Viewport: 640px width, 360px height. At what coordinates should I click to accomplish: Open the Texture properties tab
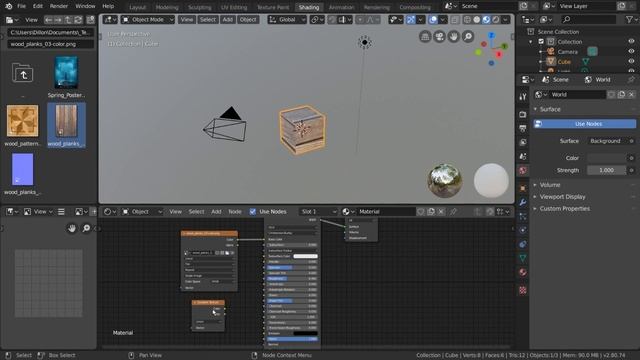523,290
